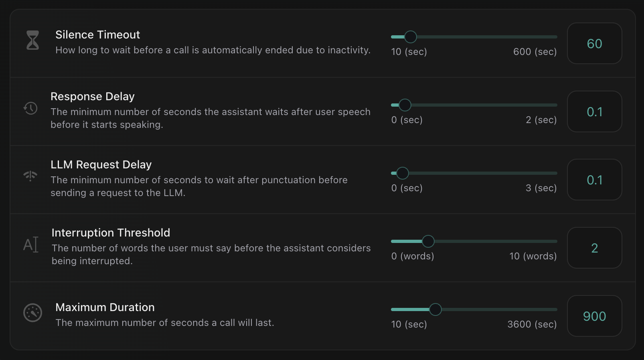This screenshot has height=360, width=644.
Task: Click the Response Delay value field showing 0.1
Action: coord(594,111)
